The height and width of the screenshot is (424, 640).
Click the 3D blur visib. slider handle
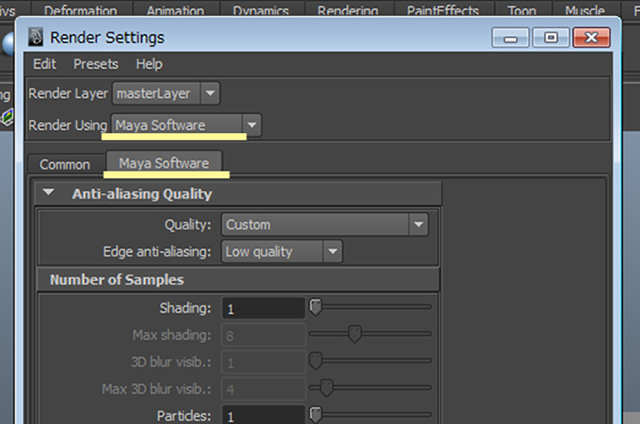click(x=316, y=361)
